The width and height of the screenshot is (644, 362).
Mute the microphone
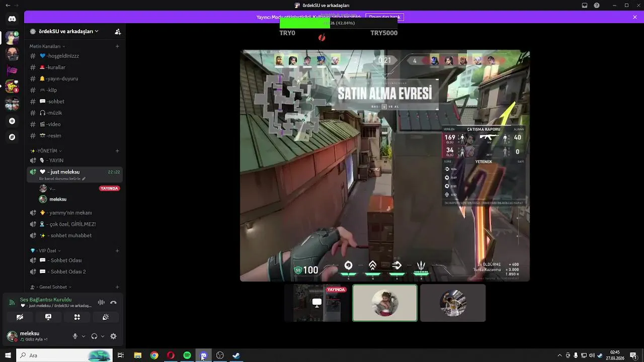point(75,336)
